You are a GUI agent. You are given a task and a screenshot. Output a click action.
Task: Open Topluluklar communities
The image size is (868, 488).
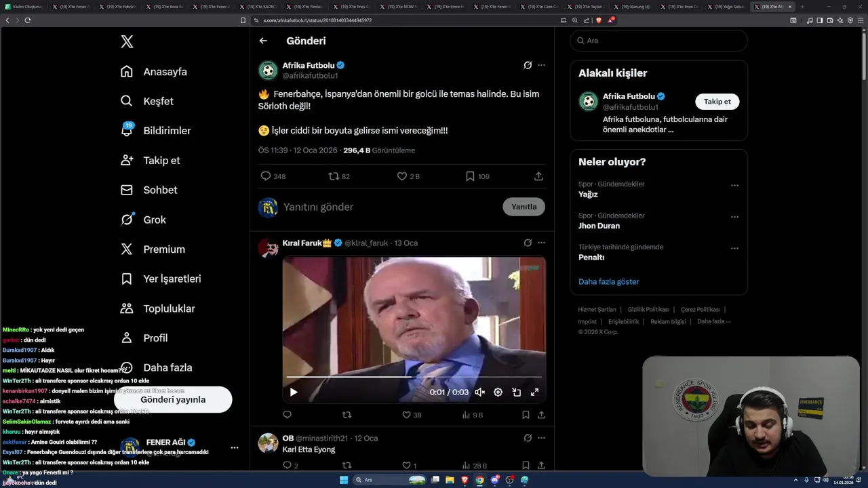click(x=157, y=308)
